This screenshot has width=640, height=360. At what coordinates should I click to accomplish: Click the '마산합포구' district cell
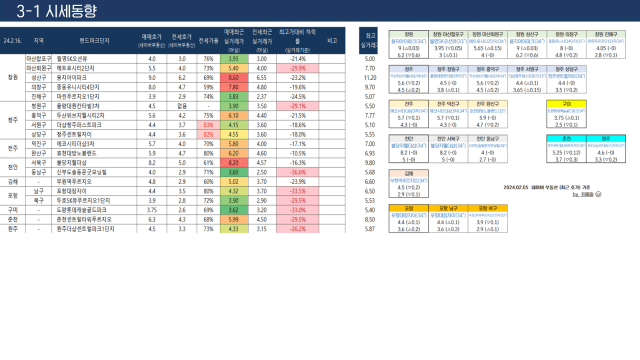coord(39,59)
